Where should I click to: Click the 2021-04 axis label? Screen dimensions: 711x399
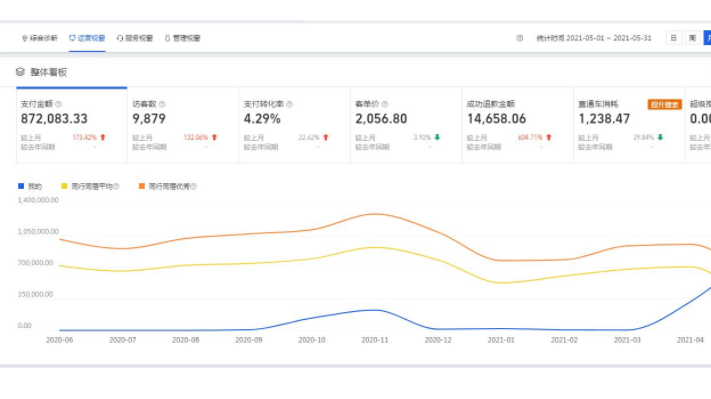[690, 340]
